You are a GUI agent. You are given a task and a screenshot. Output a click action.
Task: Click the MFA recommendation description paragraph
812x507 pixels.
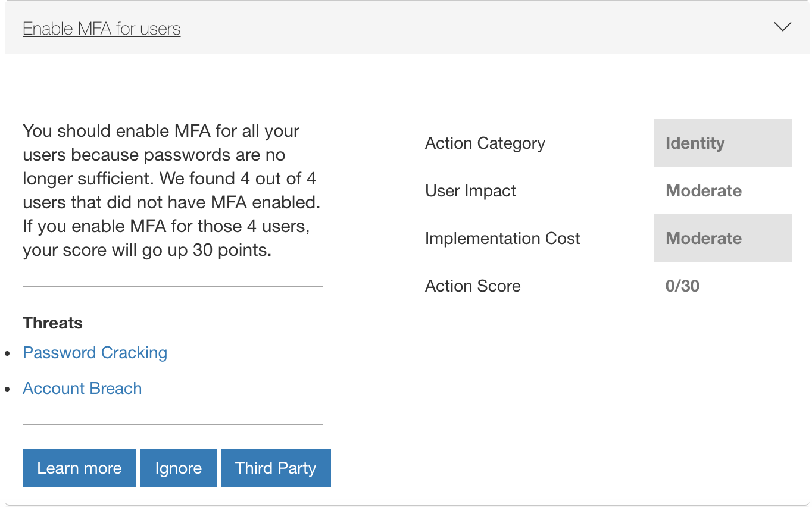[x=171, y=190]
